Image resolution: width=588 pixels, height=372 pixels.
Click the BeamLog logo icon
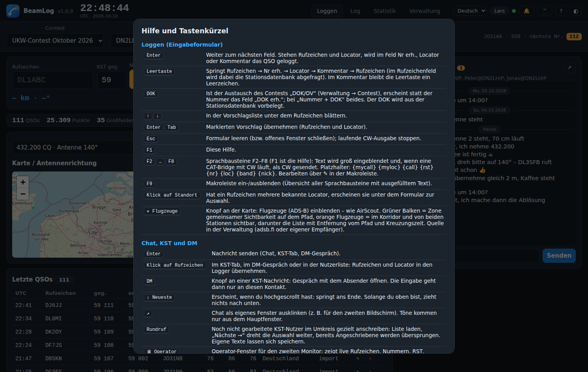[13, 11]
